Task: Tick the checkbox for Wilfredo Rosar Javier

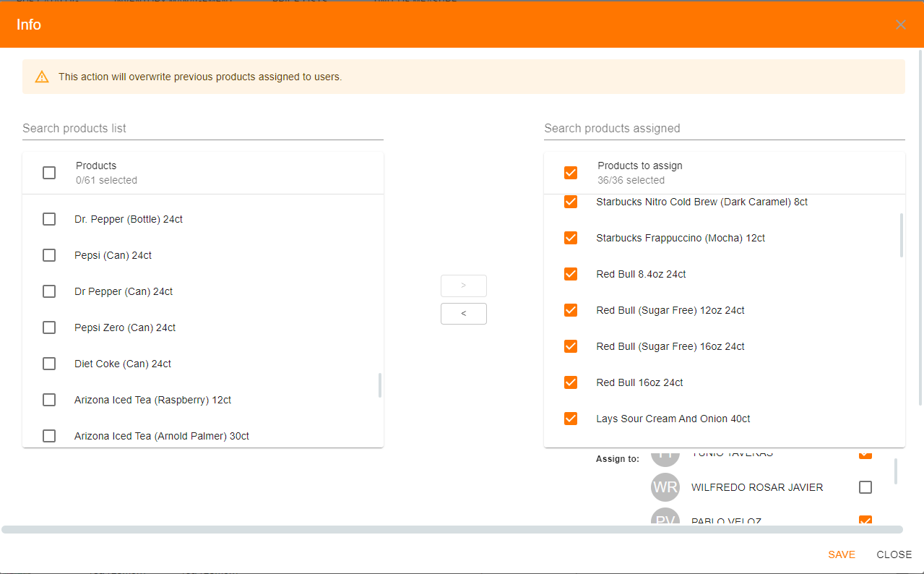Action: 865,487
